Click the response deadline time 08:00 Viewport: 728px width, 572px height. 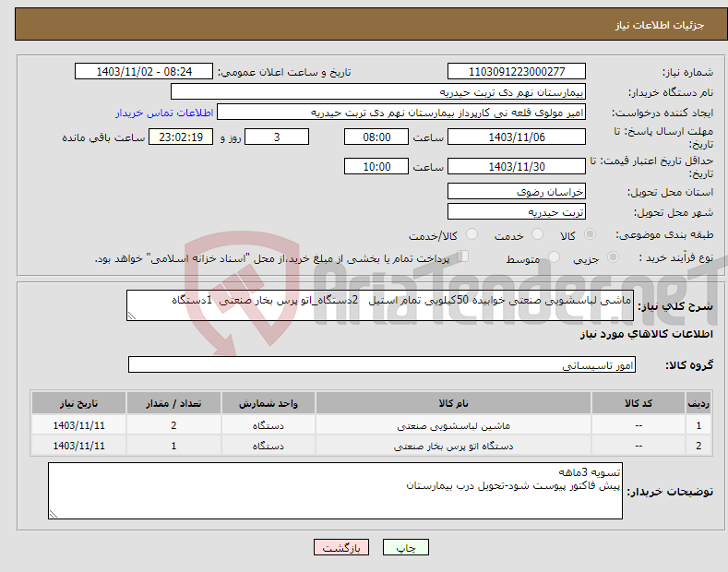pyautogui.click(x=376, y=137)
